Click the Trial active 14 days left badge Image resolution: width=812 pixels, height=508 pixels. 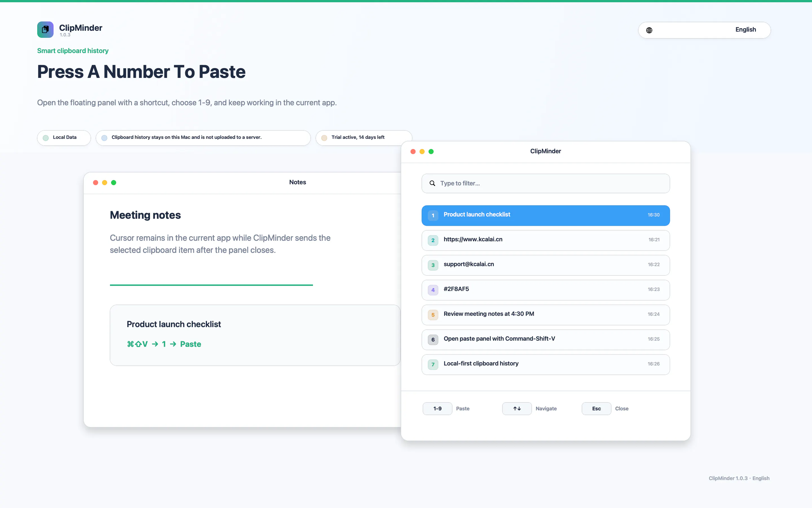[364, 138]
